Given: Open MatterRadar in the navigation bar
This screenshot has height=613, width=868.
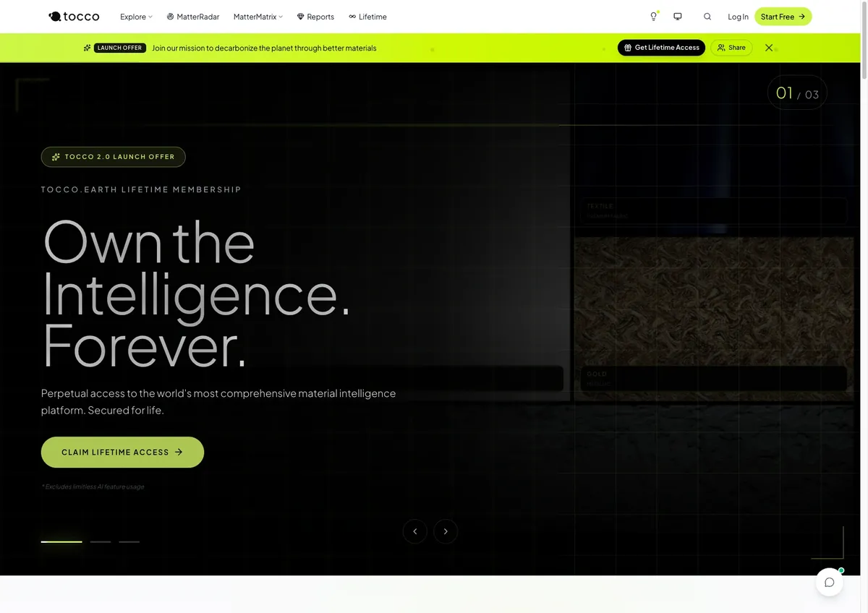Looking at the screenshot, I should tap(192, 17).
